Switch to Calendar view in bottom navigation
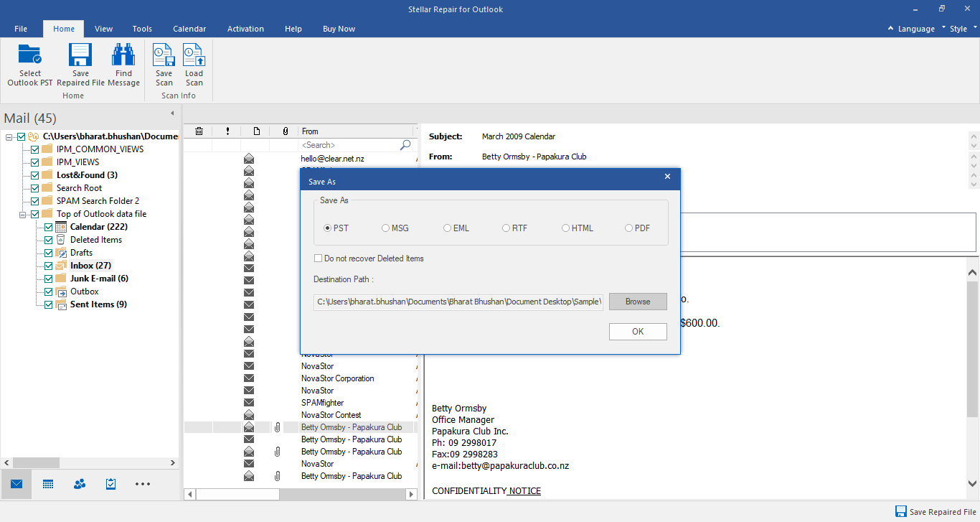 [x=48, y=484]
